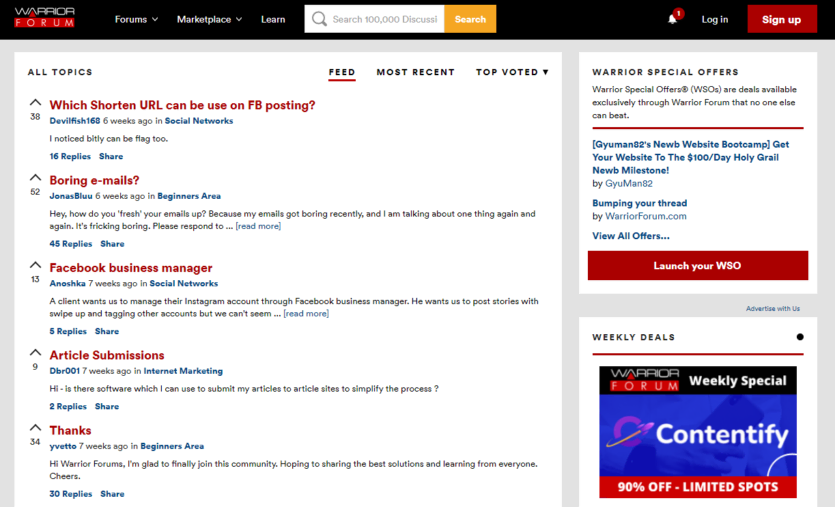Click the Log in link
Viewport: 835px width, 507px height.
pos(715,19)
